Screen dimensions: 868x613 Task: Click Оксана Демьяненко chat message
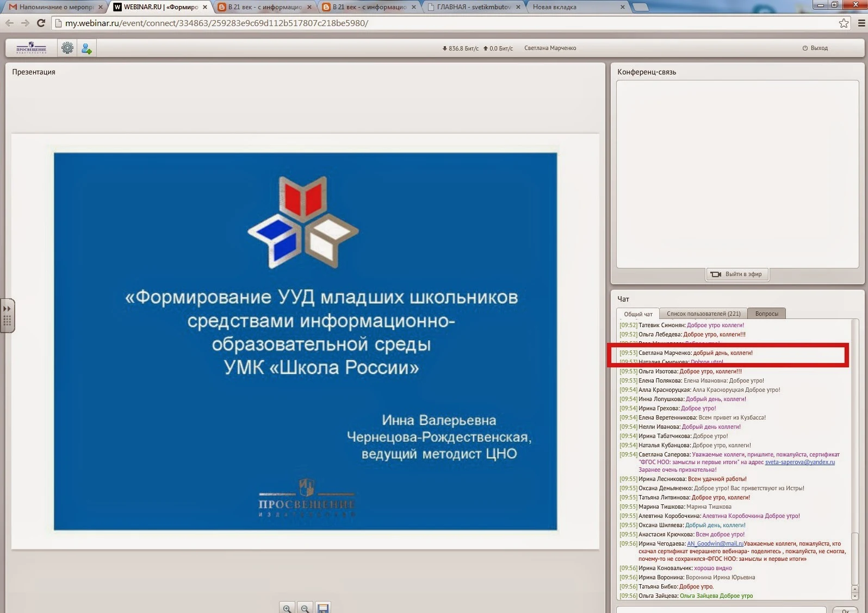[712, 488]
